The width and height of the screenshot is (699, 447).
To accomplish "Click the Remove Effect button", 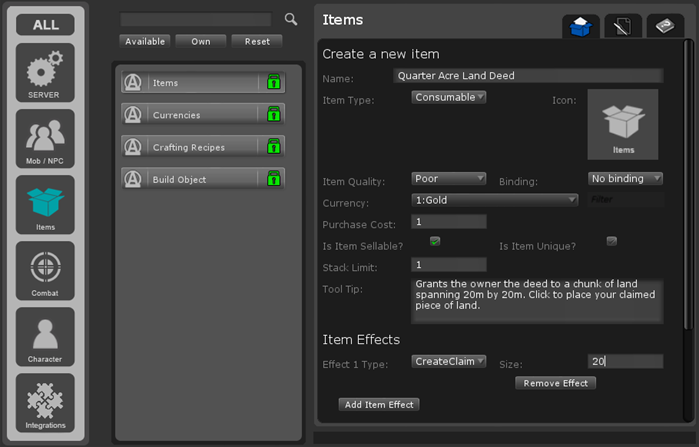I will pyautogui.click(x=555, y=383).
